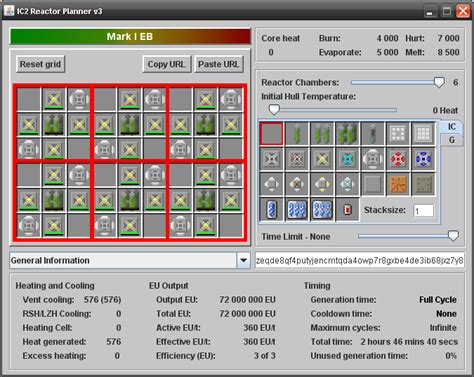This screenshot has width=474, height=377.
Task: Pick the six-pack coolant cell
Action: [322, 210]
